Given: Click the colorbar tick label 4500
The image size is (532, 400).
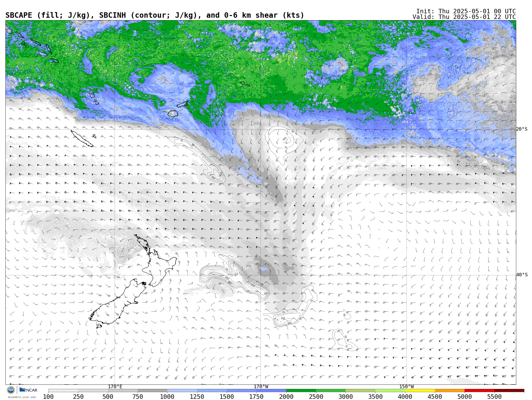Looking at the screenshot, I should (x=435, y=397).
